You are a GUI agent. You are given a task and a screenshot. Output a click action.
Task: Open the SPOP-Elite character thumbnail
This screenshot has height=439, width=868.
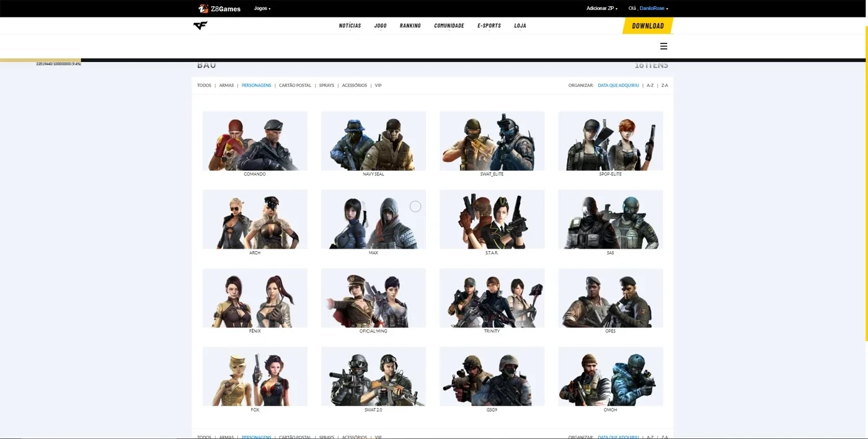tap(611, 141)
